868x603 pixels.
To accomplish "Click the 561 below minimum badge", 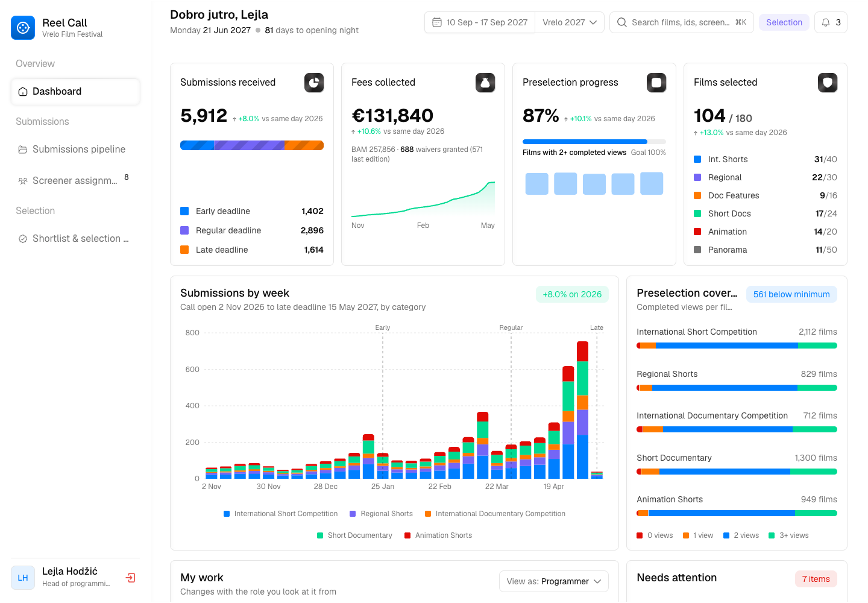I will point(791,294).
